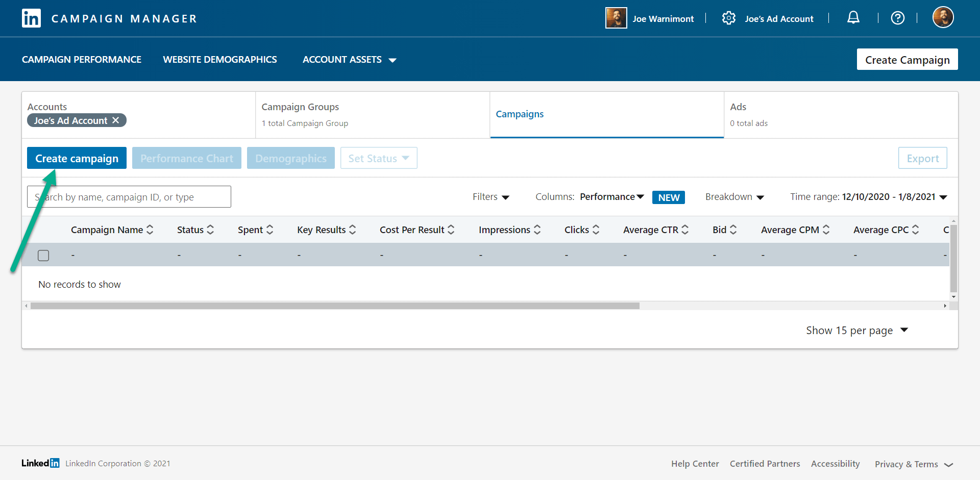
Task: Open the Performance Chart button
Action: coord(187,158)
